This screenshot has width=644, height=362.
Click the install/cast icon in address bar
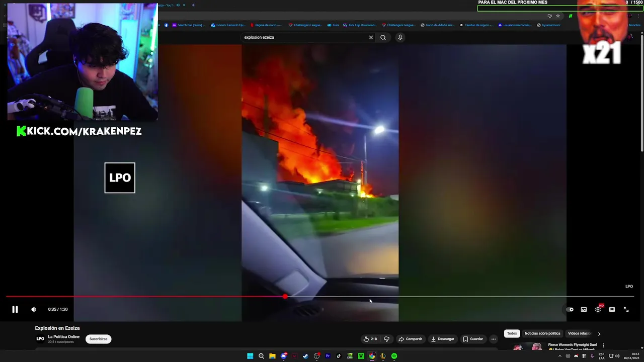[549, 16]
